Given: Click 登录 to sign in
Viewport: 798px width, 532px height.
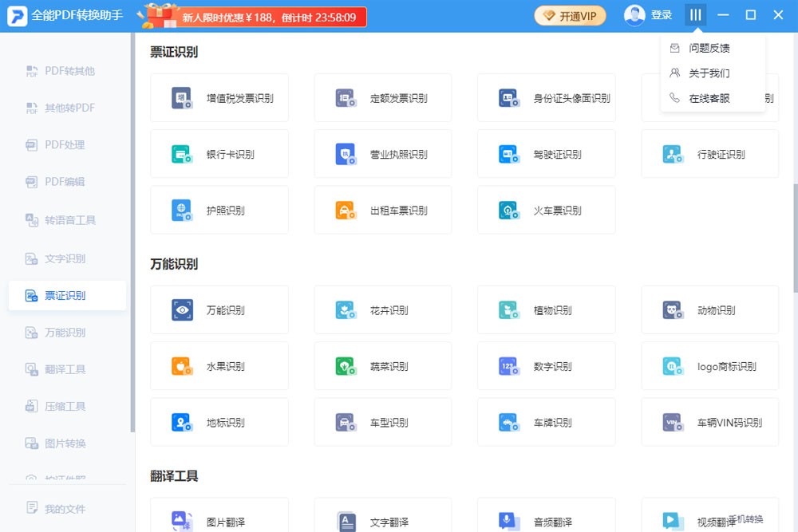Looking at the screenshot, I should coord(661,15).
